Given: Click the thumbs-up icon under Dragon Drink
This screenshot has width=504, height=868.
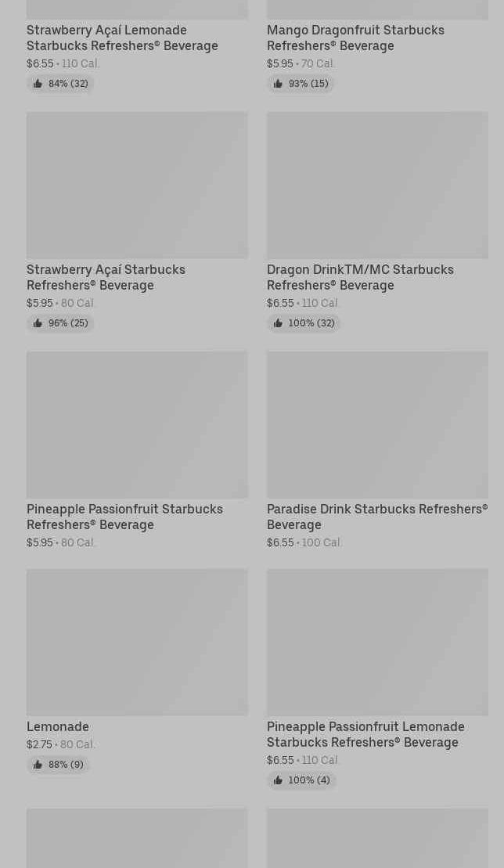Looking at the screenshot, I should click(278, 323).
